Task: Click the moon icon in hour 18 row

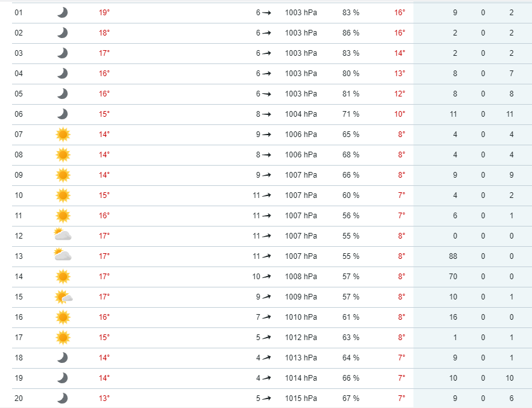Action: click(62, 358)
